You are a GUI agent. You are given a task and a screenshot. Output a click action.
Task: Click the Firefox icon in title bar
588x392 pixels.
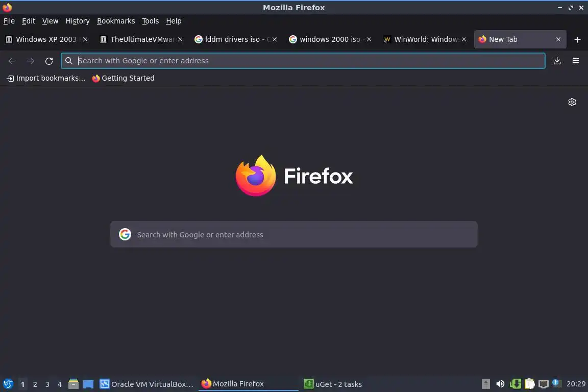[x=7, y=8]
